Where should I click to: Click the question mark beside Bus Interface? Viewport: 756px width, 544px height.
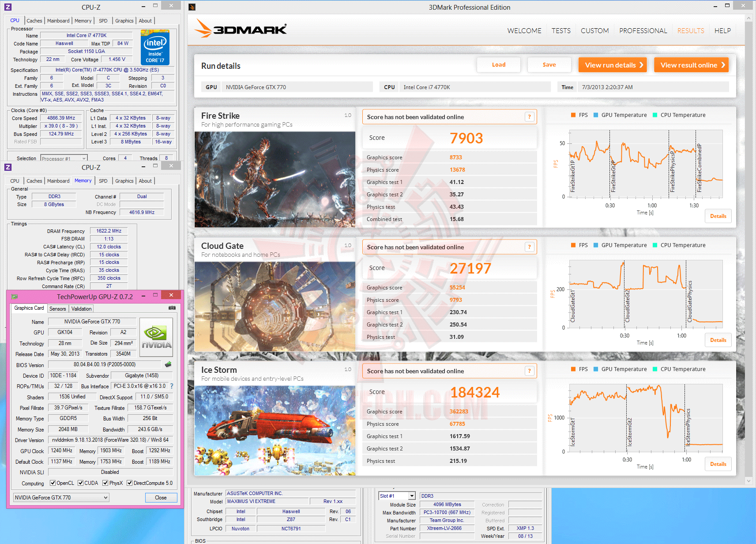point(172,386)
